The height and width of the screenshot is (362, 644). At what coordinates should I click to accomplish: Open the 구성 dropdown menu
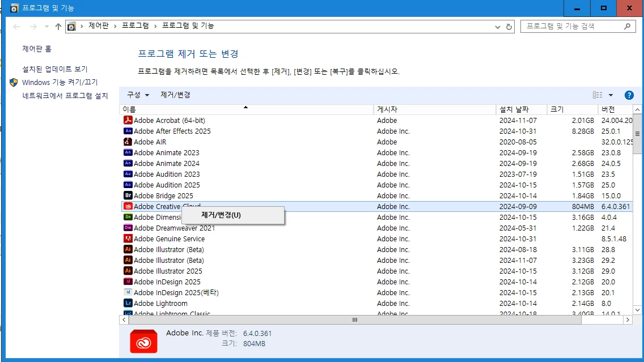pos(138,95)
